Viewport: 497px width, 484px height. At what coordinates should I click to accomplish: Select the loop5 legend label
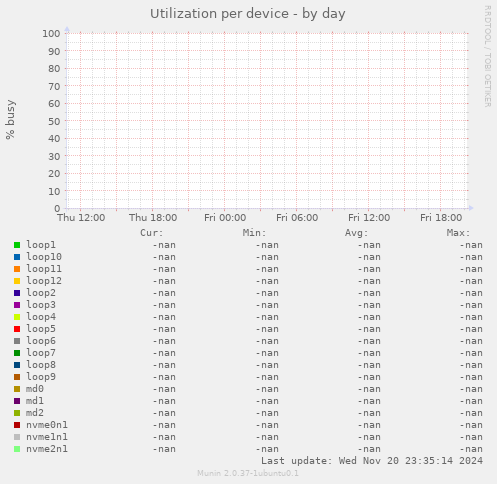tap(41, 329)
